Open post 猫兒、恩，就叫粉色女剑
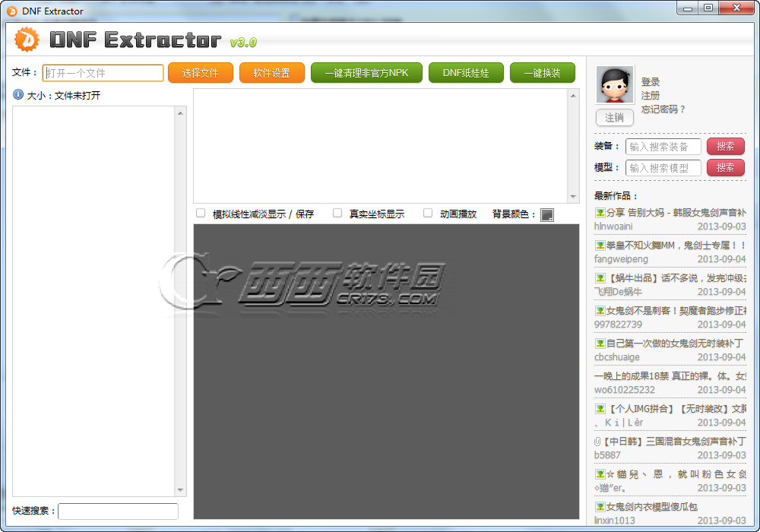The width and height of the screenshot is (760, 532). click(x=676, y=474)
